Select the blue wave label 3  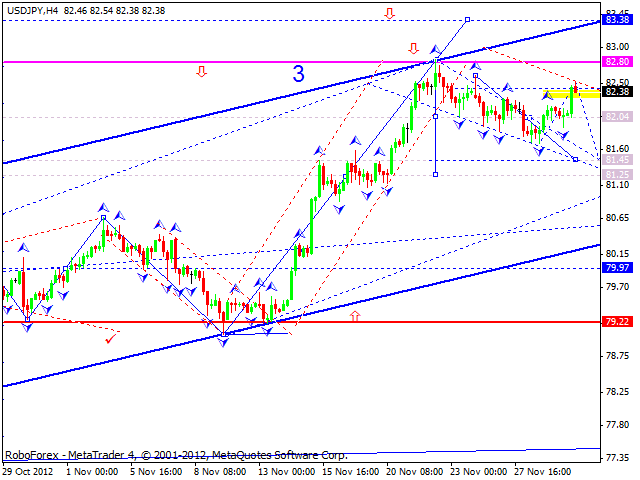298,73
